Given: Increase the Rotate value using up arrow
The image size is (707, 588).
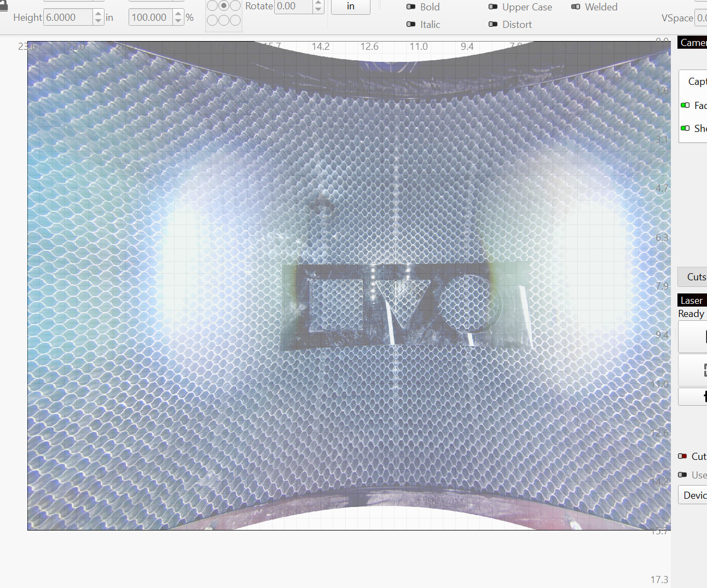Looking at the screenshot, I should [x=318, y=3].
